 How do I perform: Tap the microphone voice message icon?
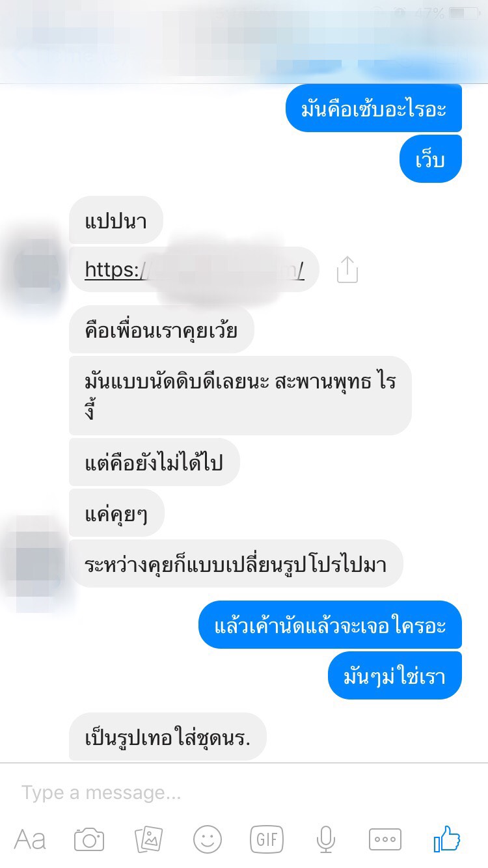326,839
